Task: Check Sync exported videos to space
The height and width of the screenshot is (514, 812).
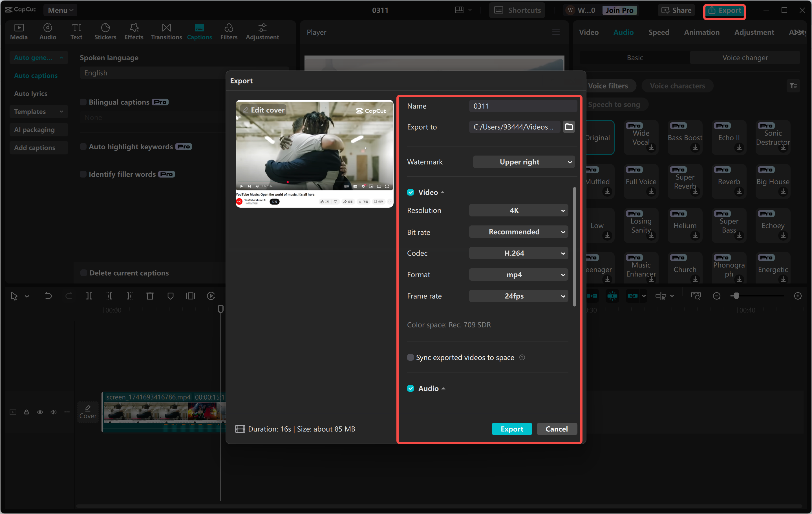Action: pyautogui.click(x=411, y=357)
